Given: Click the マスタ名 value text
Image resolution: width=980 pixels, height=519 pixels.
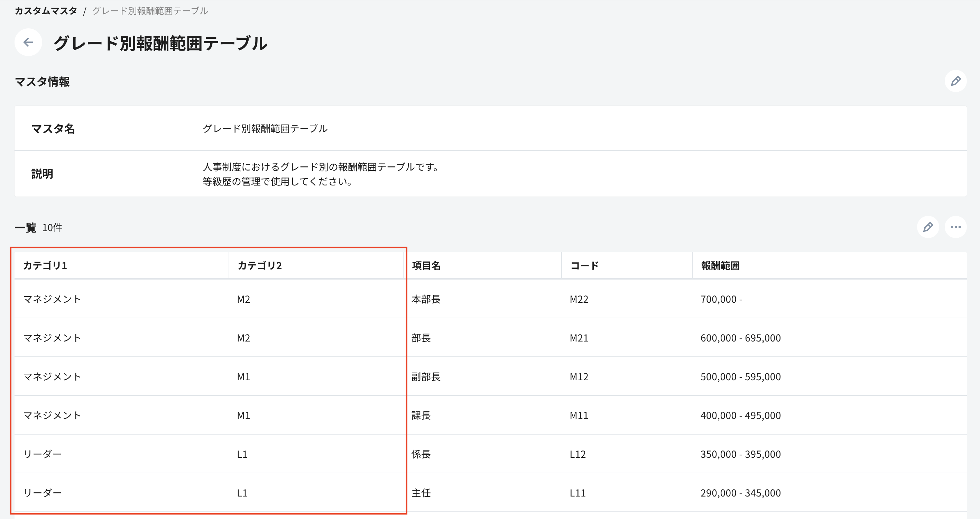Looking at the screenshot, I should pyautogui.click(x=265, y=129).
